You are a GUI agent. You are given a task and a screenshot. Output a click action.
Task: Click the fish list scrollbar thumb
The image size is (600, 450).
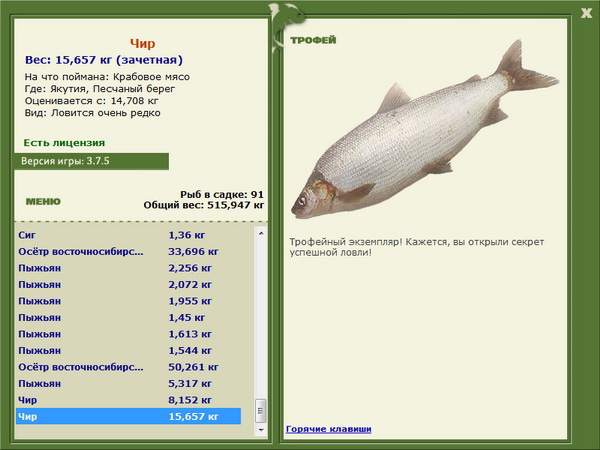click(x=261, y=411)
